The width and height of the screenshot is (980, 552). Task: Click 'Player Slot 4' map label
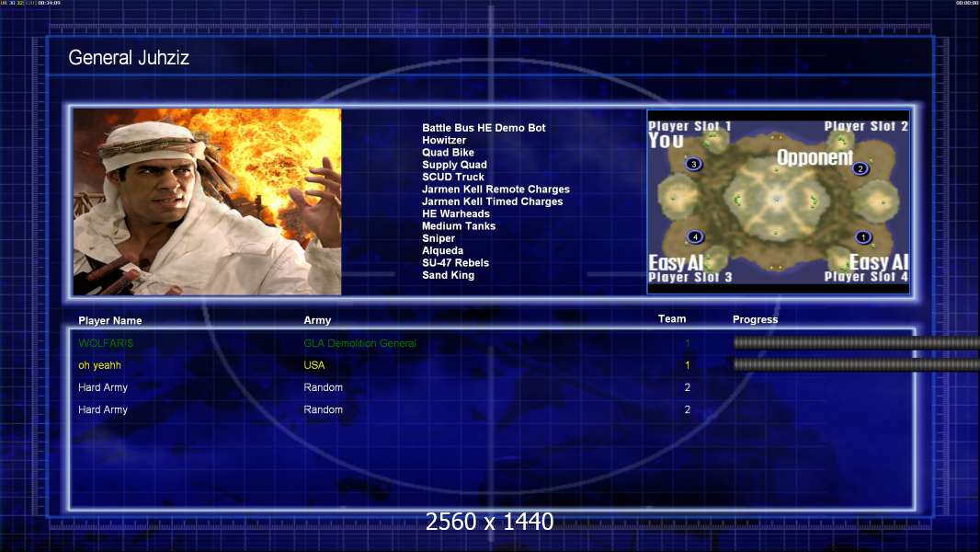866,276
